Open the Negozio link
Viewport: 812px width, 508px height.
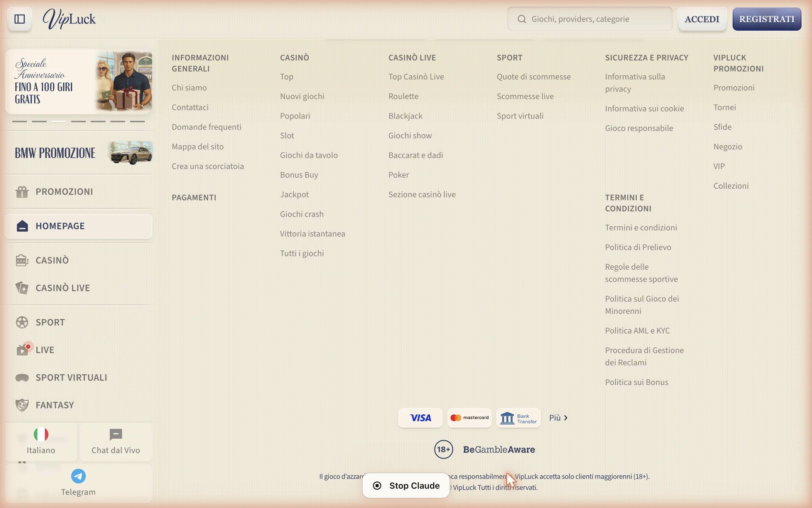click(727, 147)
